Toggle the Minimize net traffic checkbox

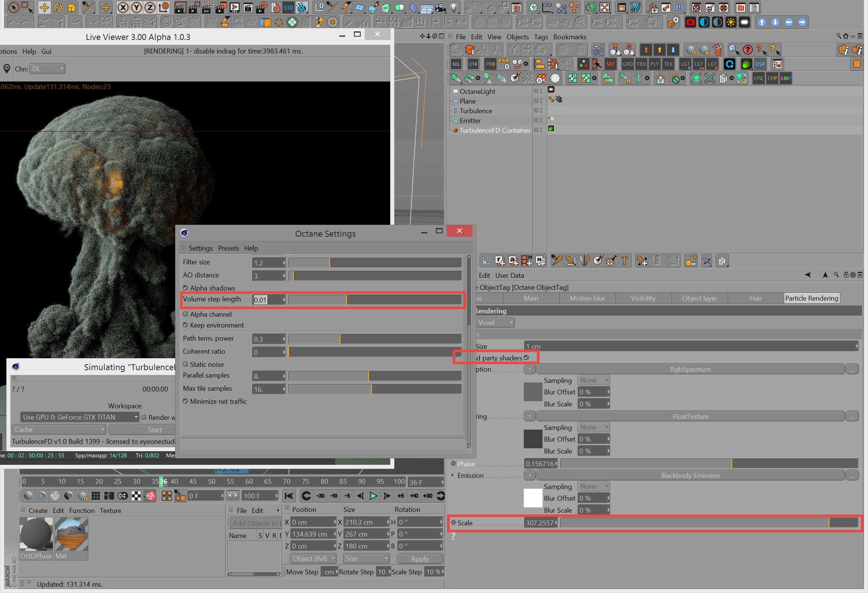click(x=186, y=401)
